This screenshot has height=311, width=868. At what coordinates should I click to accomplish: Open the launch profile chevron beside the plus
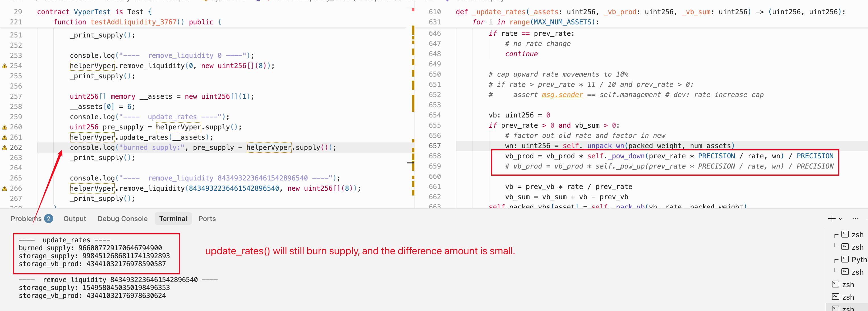(841, 219)
